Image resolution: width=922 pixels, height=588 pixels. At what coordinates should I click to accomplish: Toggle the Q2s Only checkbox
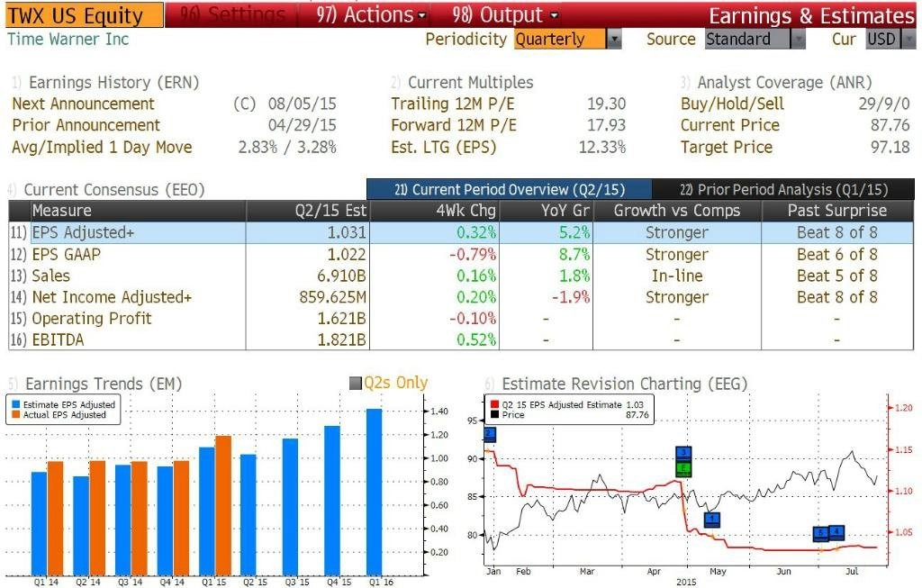(x=355, y=384)
